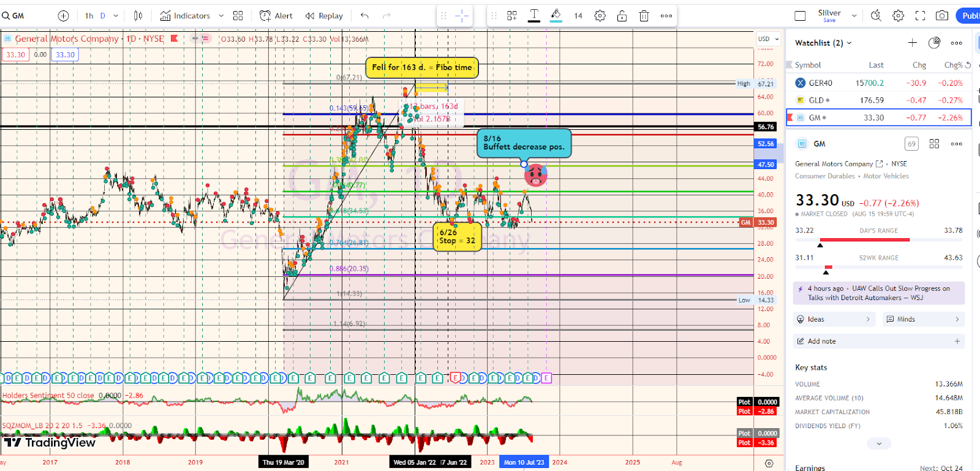This screenshot has height=471, width=980.
Task: Select the sad face emoji sticker
Action: coord(536,175)
